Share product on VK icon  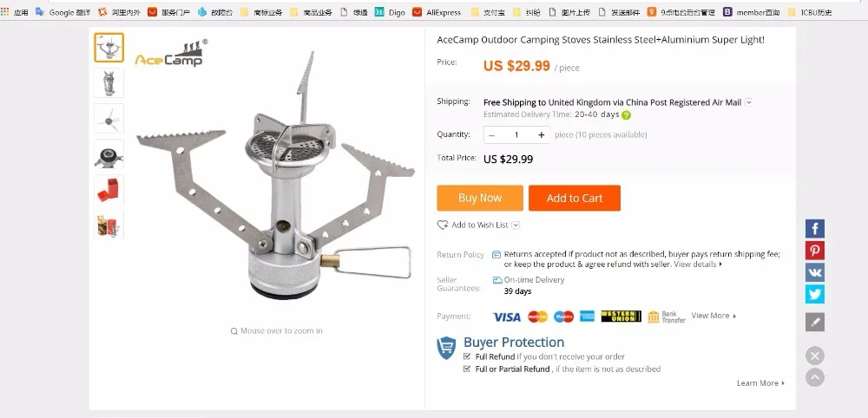814,272
